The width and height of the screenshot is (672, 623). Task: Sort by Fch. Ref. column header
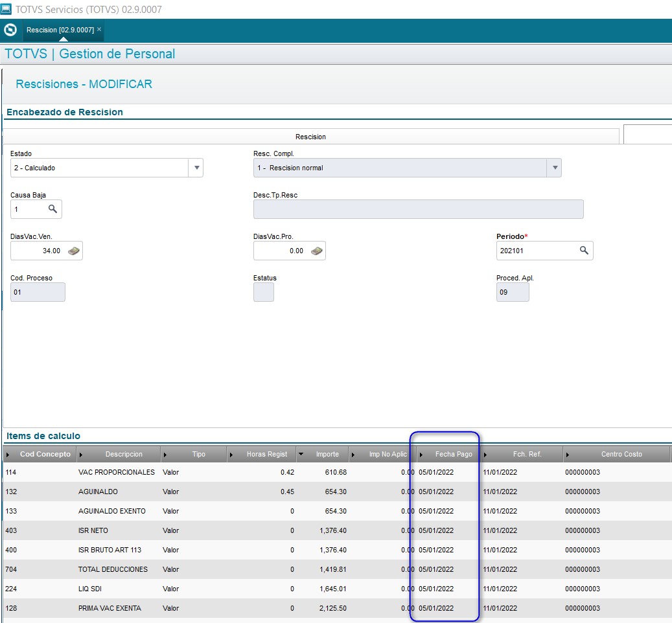[527, 454]
